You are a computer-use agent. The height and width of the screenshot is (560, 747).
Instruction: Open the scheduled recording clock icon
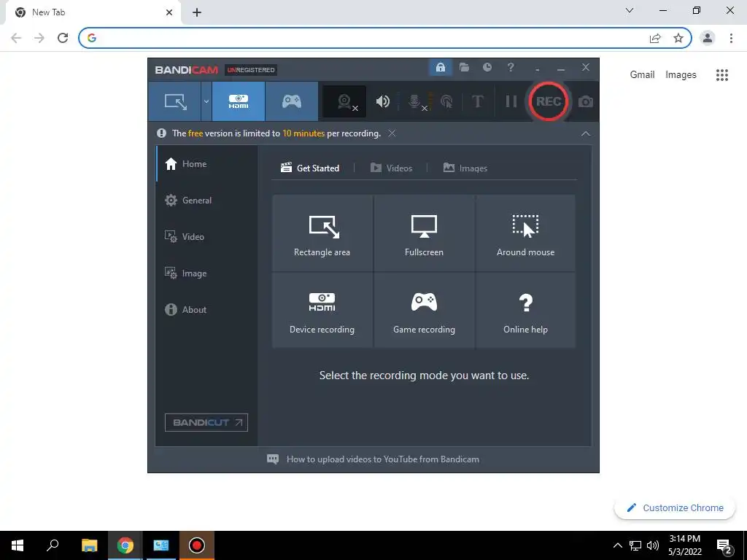[487, 68]
